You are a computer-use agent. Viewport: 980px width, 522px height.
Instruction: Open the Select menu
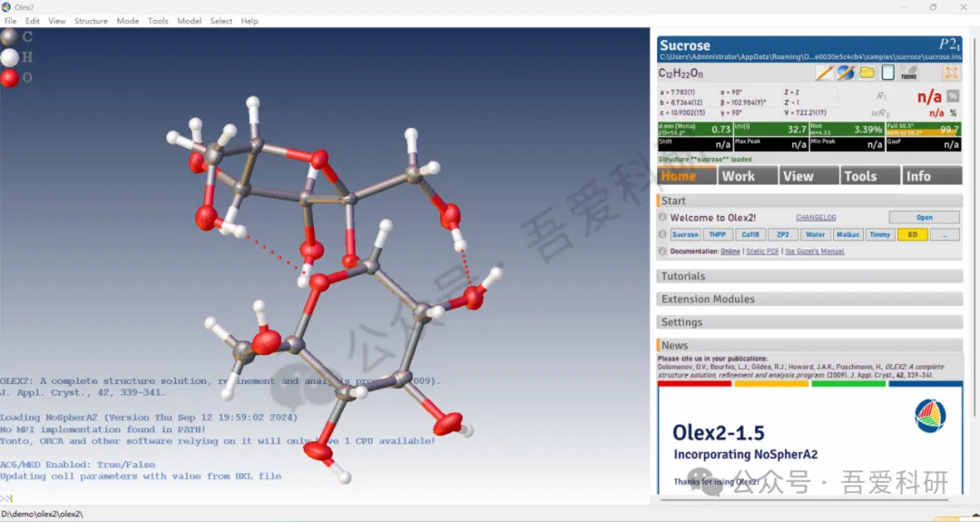click(x=221, y=21)
